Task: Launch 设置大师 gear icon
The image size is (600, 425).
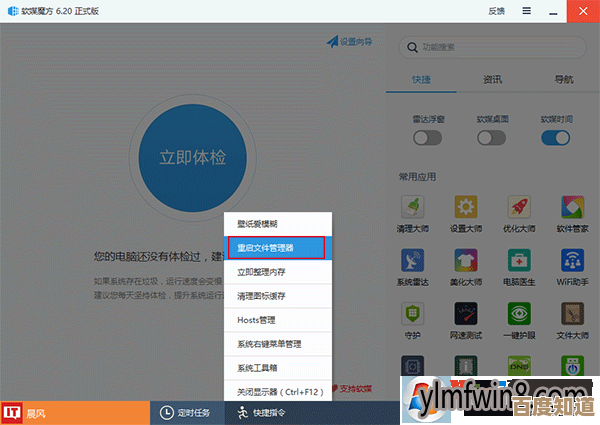Action: click(x=465, y=208)
